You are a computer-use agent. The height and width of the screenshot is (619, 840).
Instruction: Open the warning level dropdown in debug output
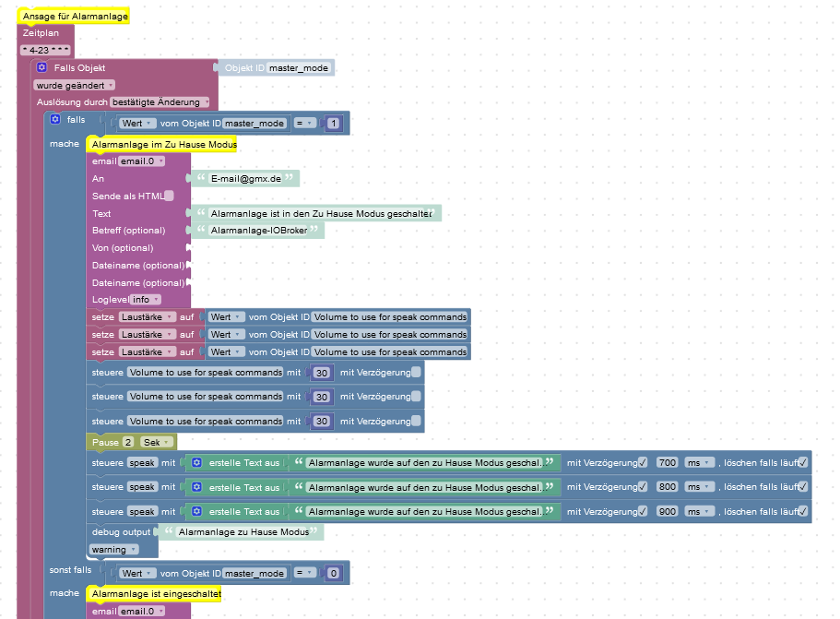[113, 549]
